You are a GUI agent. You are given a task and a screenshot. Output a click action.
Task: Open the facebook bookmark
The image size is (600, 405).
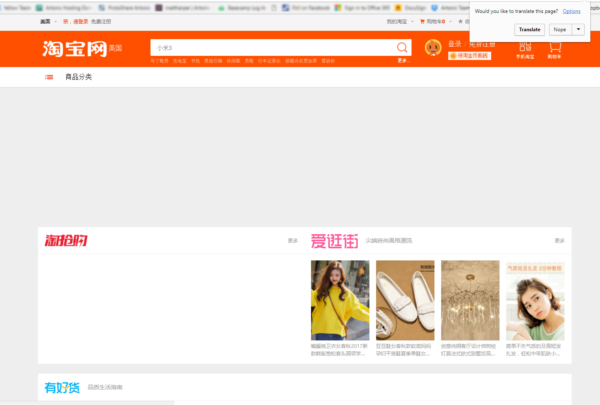[306, 8]
